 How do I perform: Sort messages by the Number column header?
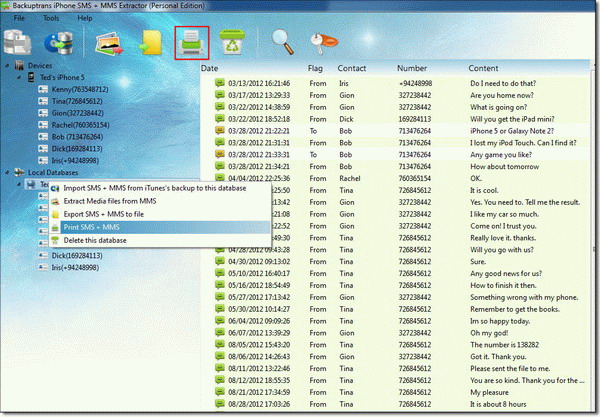[412, 68]
